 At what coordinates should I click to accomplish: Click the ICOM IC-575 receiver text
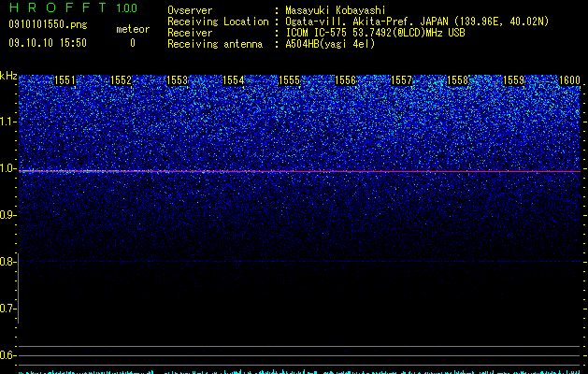point(318,33)
